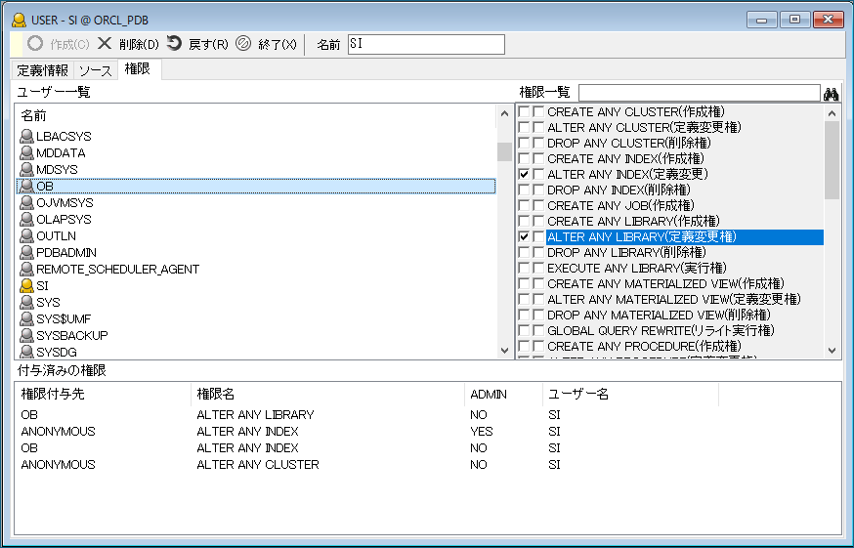Screen dimensions: 854x548
Task: Click the delete (削除) X icon
Action: (104, 44)
